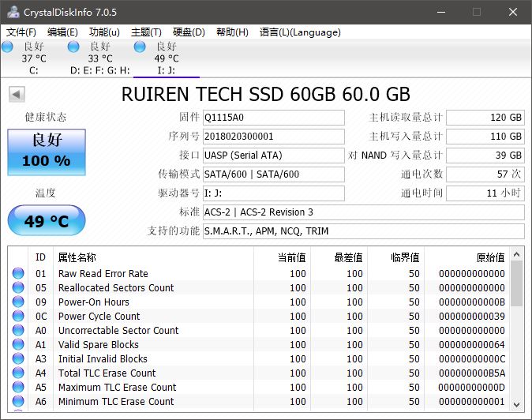The image size is (532, 420).
Task: Click status orb for Total TLC Erase Count
Action: [18, 373]
